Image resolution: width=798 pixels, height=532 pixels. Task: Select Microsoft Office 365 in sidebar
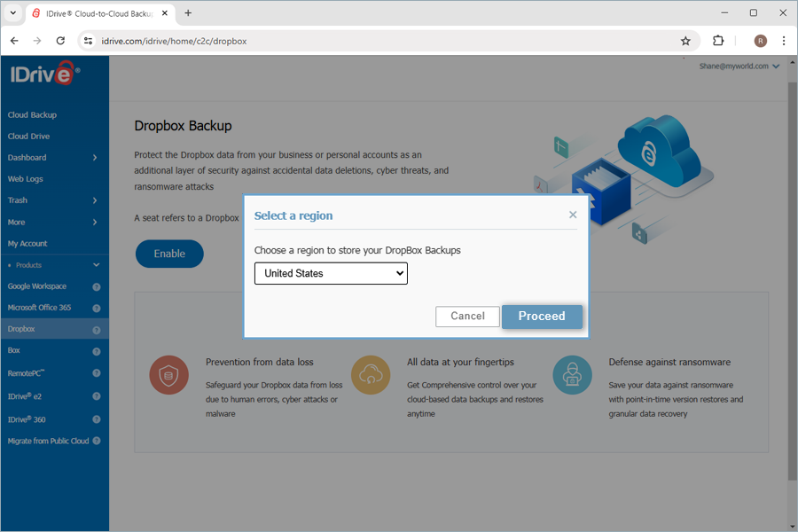pos(39,308)
